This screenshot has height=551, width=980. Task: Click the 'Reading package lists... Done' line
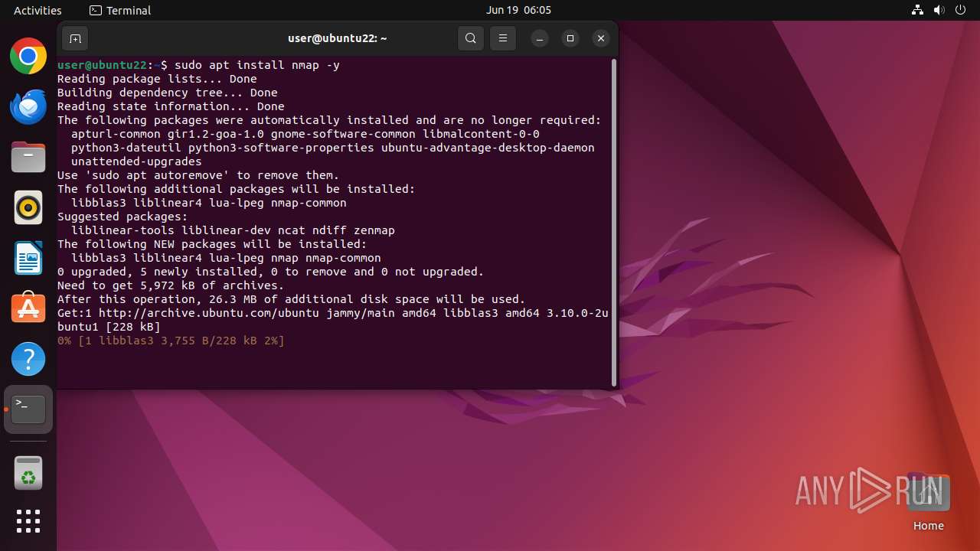(157, 79)
